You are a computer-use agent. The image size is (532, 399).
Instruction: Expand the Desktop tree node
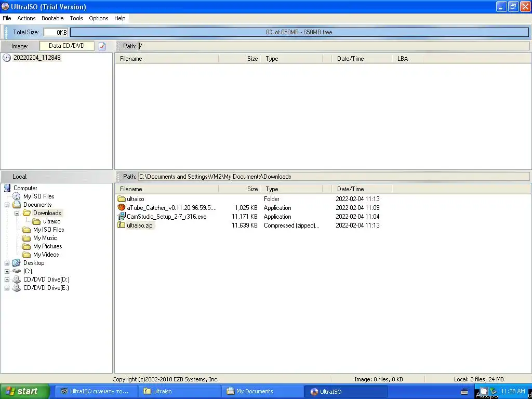coord(7,263)
